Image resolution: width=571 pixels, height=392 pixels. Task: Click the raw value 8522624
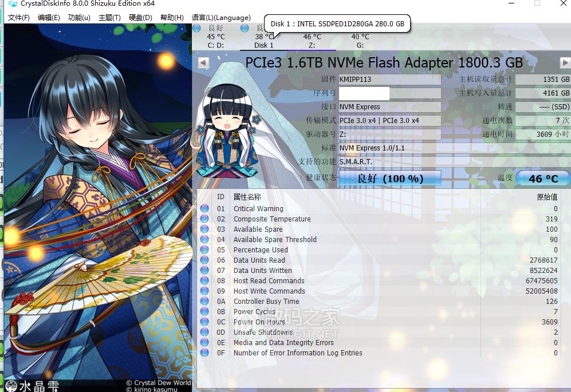click(544, 271)
